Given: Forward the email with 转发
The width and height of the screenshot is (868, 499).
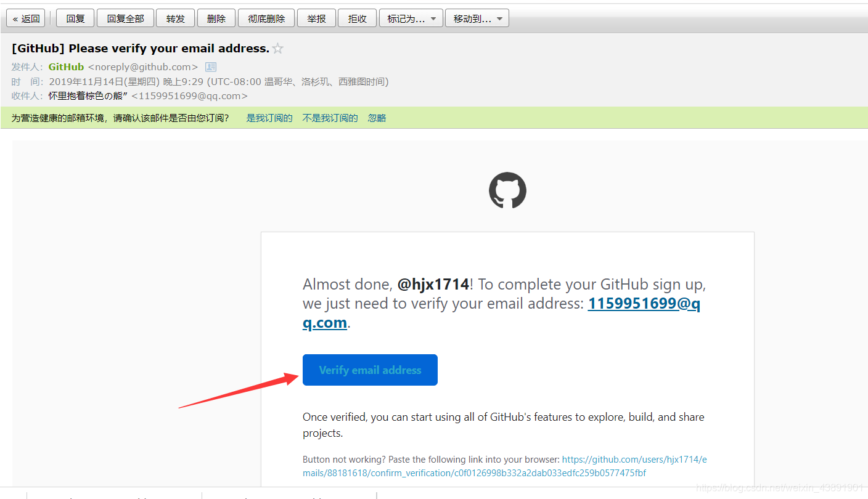Looking at the screenshot, I should click(x=175, y=18).
